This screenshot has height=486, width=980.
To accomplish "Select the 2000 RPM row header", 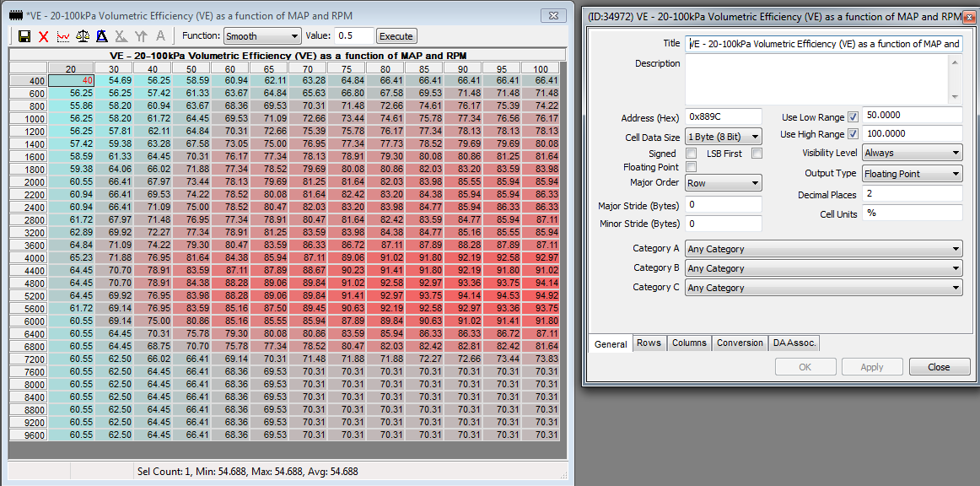I will point(29,181).
